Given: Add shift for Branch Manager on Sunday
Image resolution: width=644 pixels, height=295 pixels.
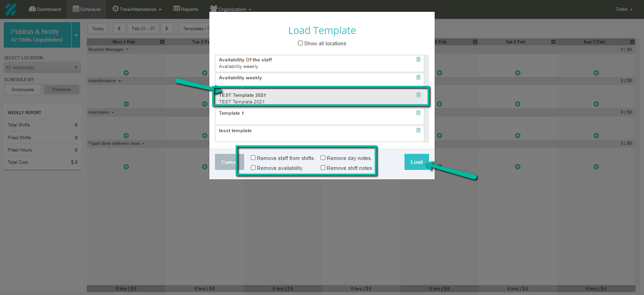Looking at the screenshot, I should tap(596, 73).
